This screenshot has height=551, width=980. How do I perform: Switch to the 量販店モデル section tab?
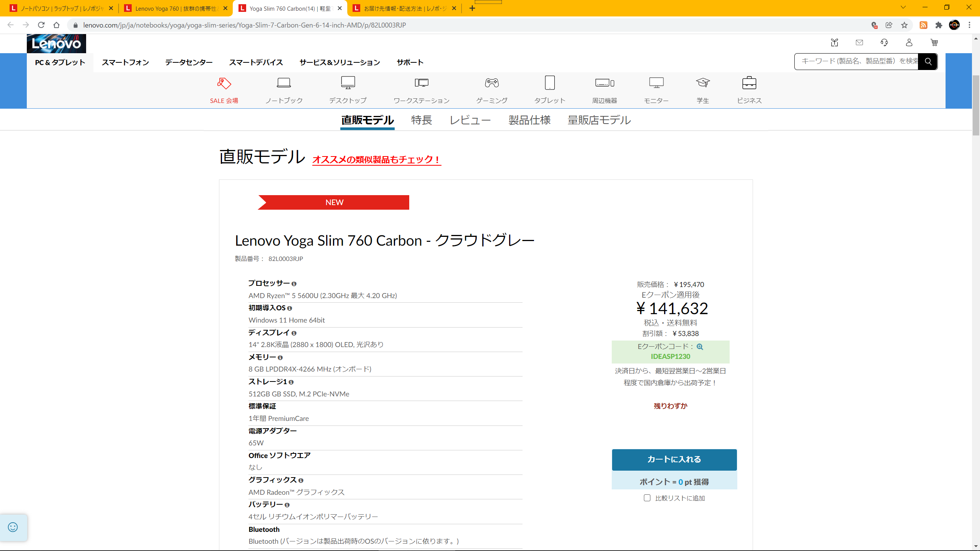(x=599, y=120)
